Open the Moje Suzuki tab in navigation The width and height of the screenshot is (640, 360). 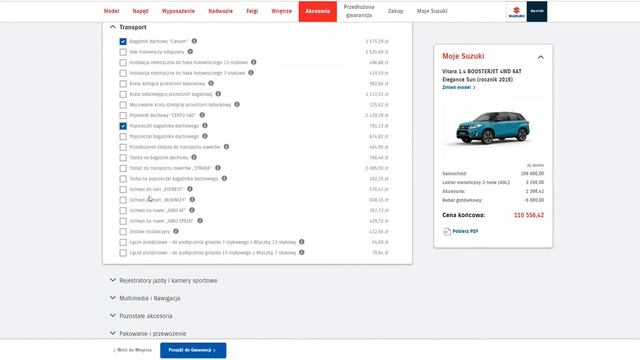pos(432,11)
